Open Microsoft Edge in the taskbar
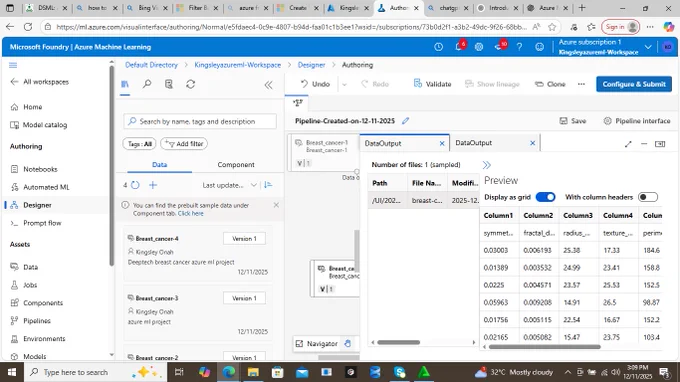This screenshot has width=680, height=382. tap(229, 372)
